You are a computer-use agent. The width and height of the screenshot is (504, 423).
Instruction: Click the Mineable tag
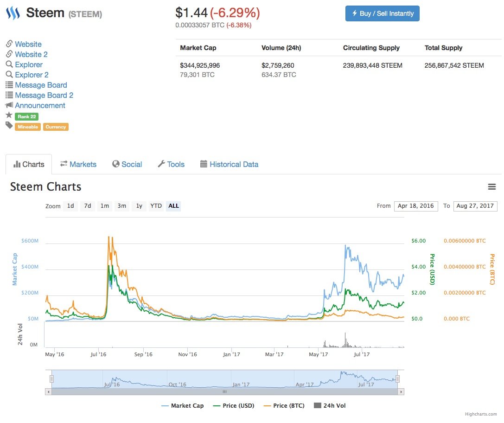[x=28, y=127]
